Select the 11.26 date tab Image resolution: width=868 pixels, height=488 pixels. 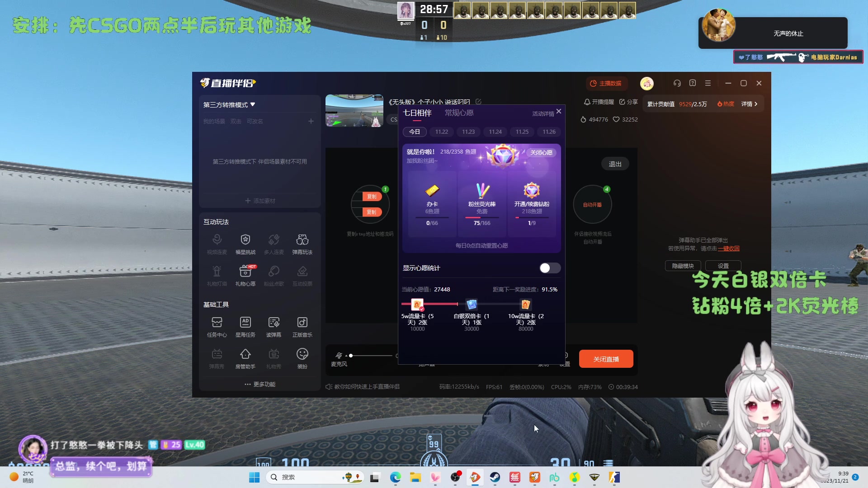[x=549, y=131]
